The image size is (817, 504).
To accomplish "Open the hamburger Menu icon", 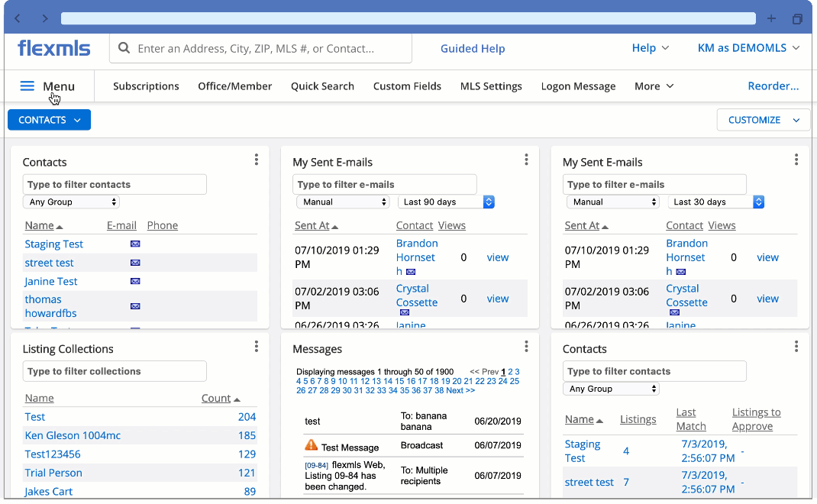I will 27,86.
